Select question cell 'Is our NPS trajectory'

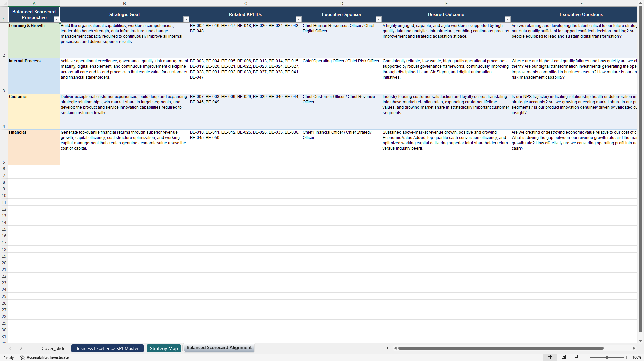tap(574, 112)
